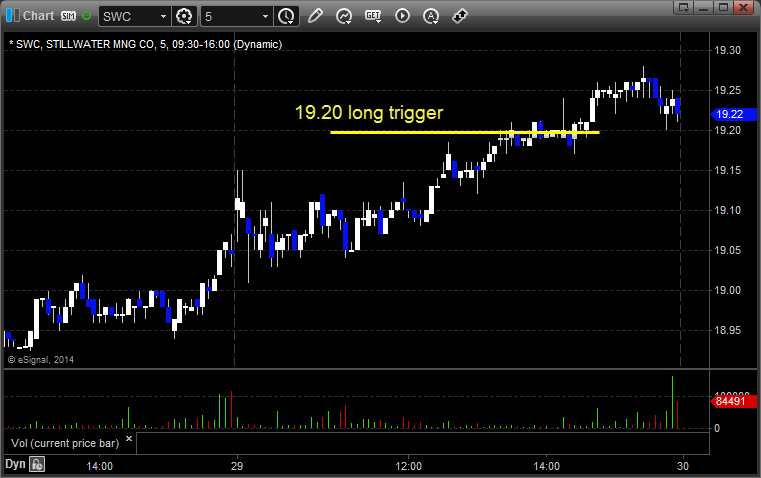The height and width of the screenshot is (478, 761).
Task: Click the 19.30 price axis label
Action: coord(727,50)
